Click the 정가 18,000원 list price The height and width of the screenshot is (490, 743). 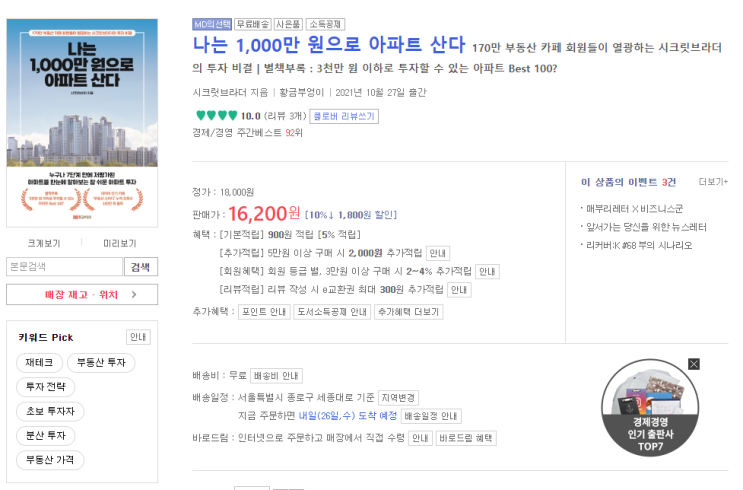[223, 192]
